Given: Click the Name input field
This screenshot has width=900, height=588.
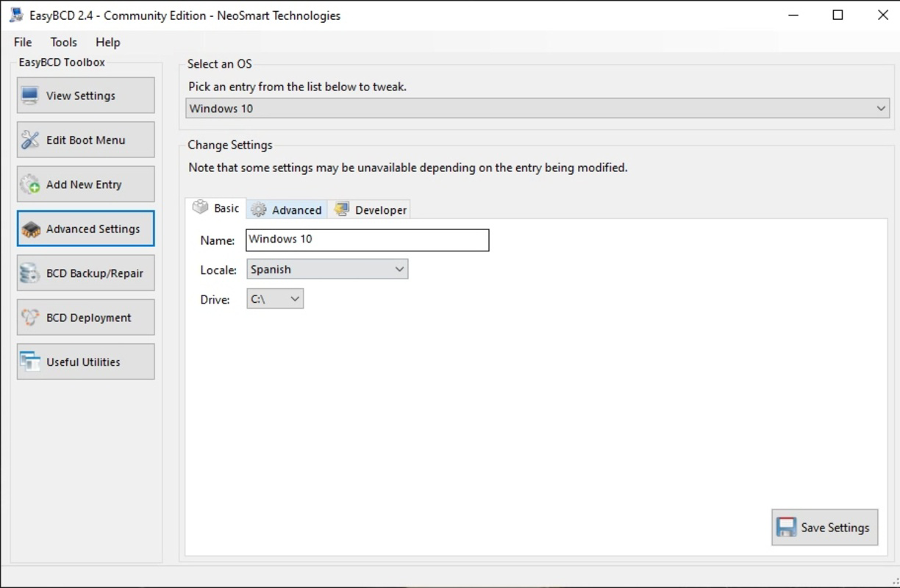Looking at the screenshot, I should click(368, 240).
